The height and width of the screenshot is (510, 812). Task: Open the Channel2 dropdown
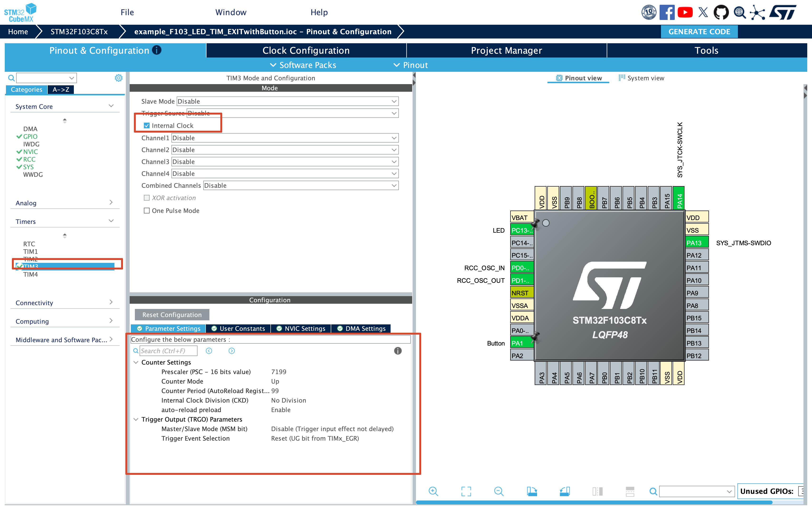(x=285, y=149)
